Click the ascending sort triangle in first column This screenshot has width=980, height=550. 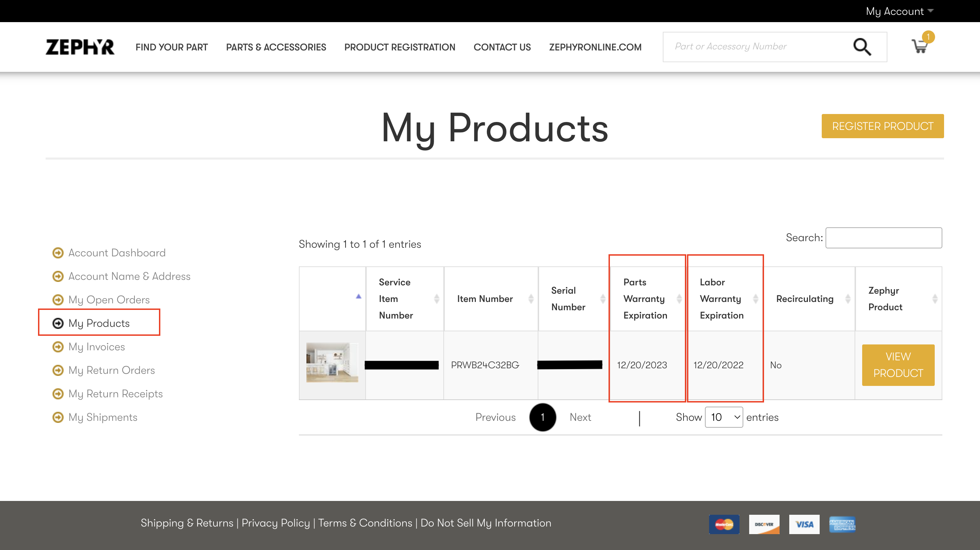[358, 296]
